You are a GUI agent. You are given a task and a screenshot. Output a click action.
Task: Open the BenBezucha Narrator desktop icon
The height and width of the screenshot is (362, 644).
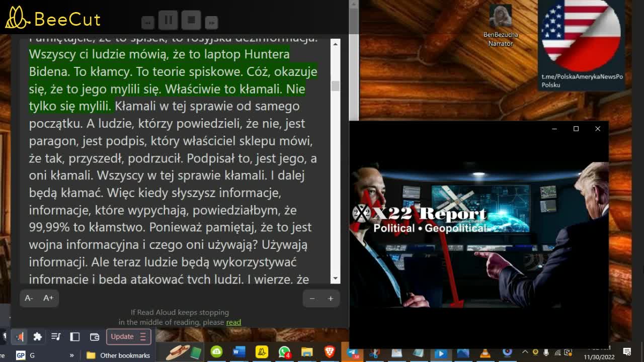click(501, 26)
